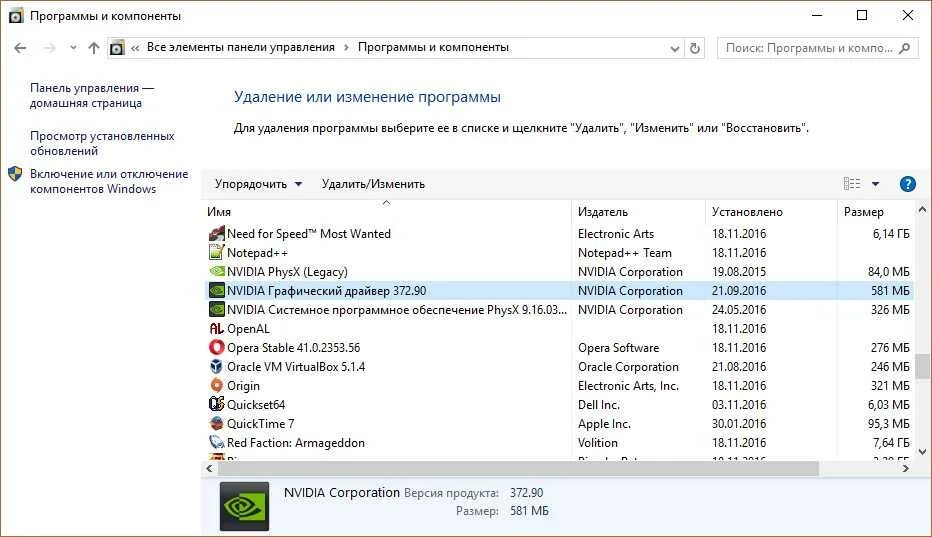Click the scroll down arrow of the list
The image size is (932, 537).
pos(922,452)
